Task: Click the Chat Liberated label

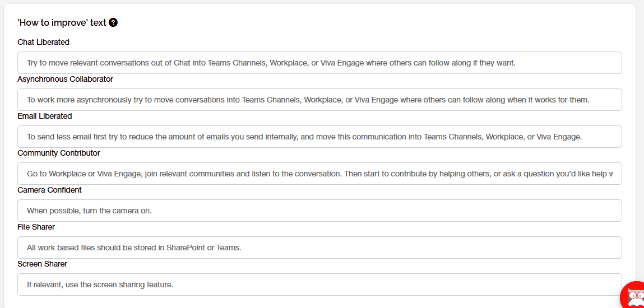Action: click(44, 42)
